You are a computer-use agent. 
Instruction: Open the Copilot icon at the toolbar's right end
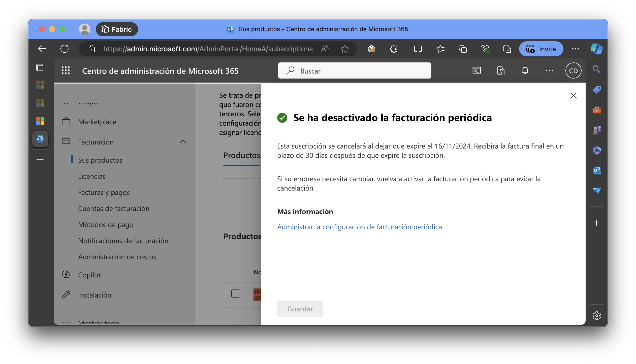[596, 49]
